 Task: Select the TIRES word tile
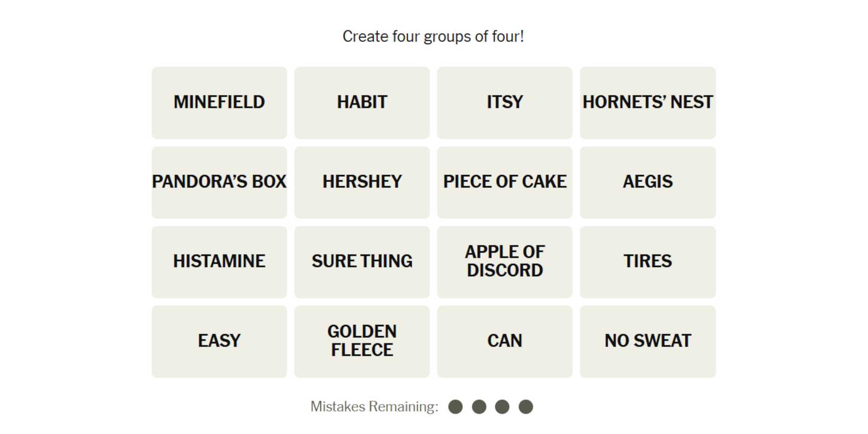pyautogui.click(x=648, y=261)
